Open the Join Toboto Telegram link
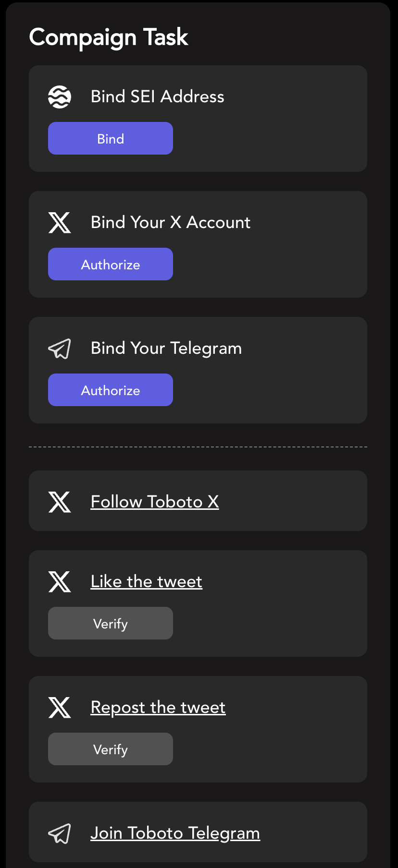 (175, 833)
